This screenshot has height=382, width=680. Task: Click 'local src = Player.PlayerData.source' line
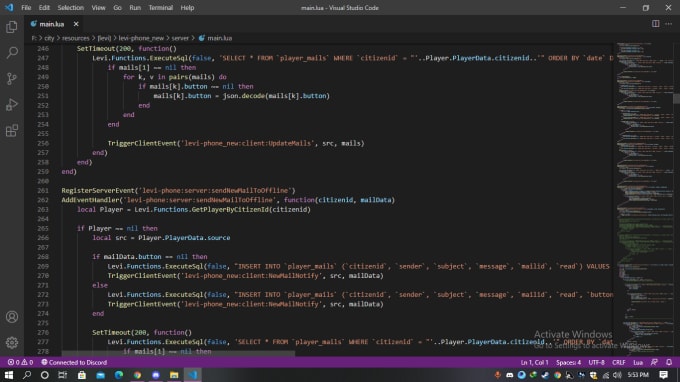pos(161,238)
